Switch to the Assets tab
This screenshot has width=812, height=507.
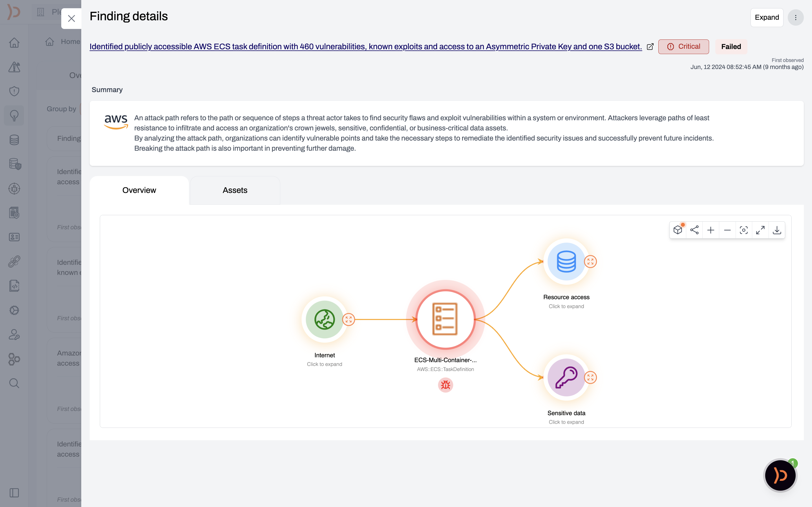235,190
